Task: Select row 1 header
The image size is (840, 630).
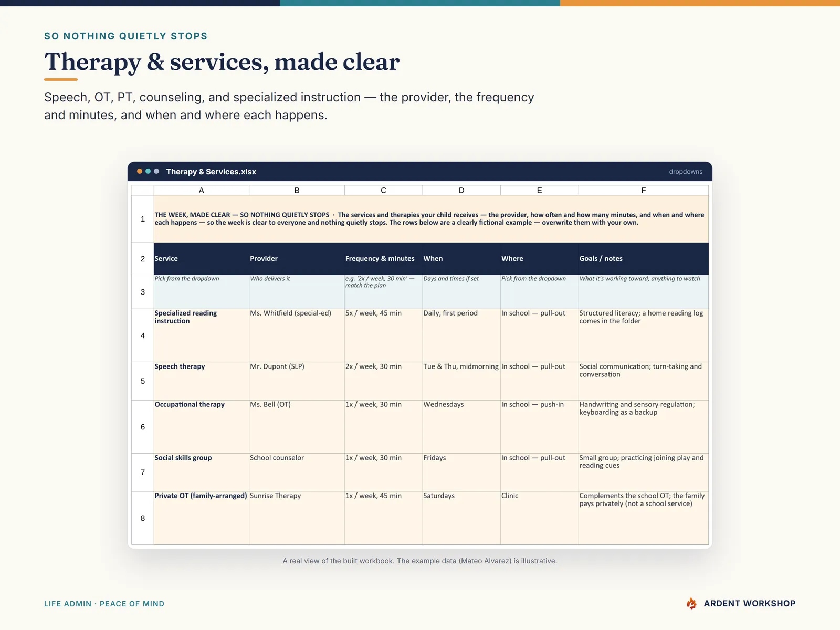Action: tap(143, 219)
